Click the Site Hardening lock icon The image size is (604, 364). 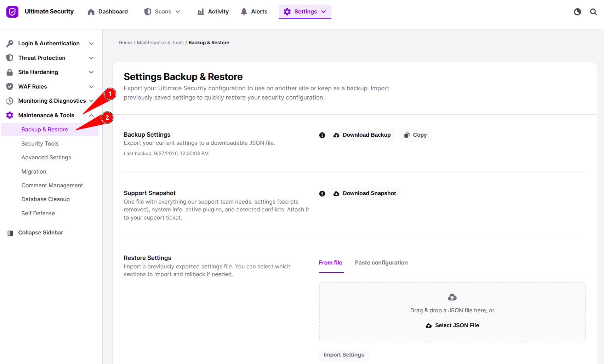(10, 72)
